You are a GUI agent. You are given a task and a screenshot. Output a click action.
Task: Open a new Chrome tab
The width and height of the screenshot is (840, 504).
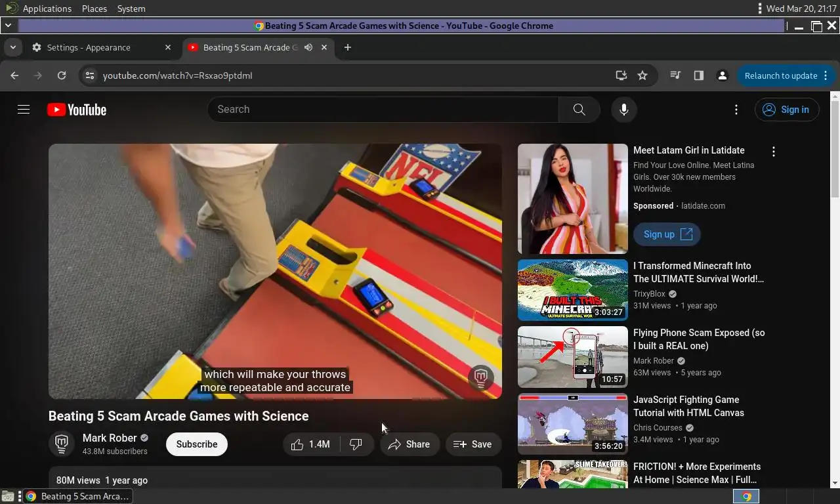pyautogui.click(x=348, y=47)
